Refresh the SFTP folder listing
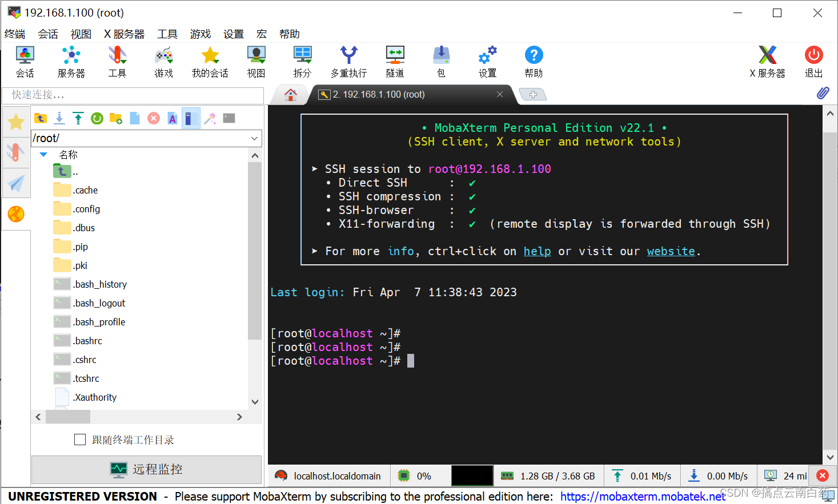838x504 pixels. tap(97, 118)
